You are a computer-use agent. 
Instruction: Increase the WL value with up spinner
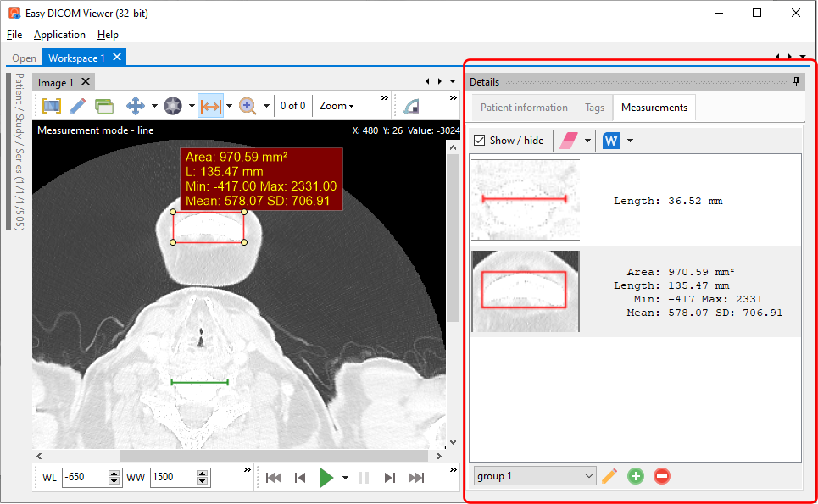(x=114, y=474)
